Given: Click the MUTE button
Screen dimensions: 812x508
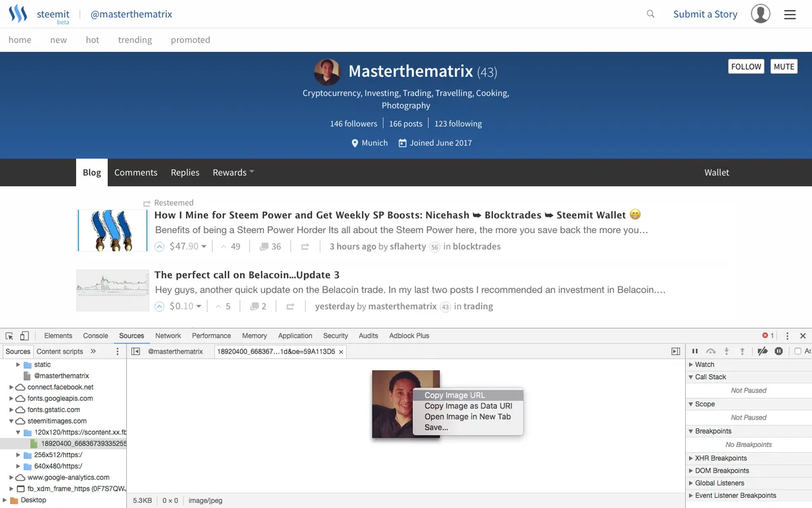Looking at the screenshot, I should coord(784,67).
